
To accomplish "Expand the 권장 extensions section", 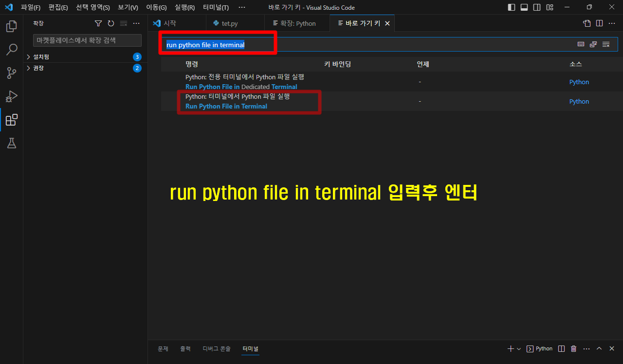I will click(x=37, y=68).
